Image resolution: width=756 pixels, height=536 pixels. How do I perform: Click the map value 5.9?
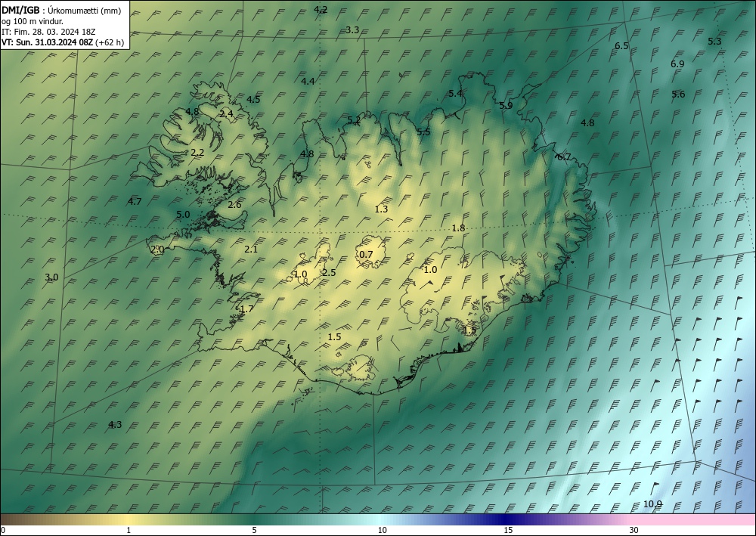(507, 106)
